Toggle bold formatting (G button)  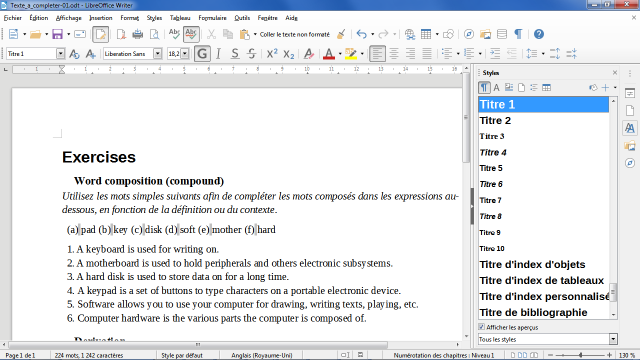tap(202, 54)
